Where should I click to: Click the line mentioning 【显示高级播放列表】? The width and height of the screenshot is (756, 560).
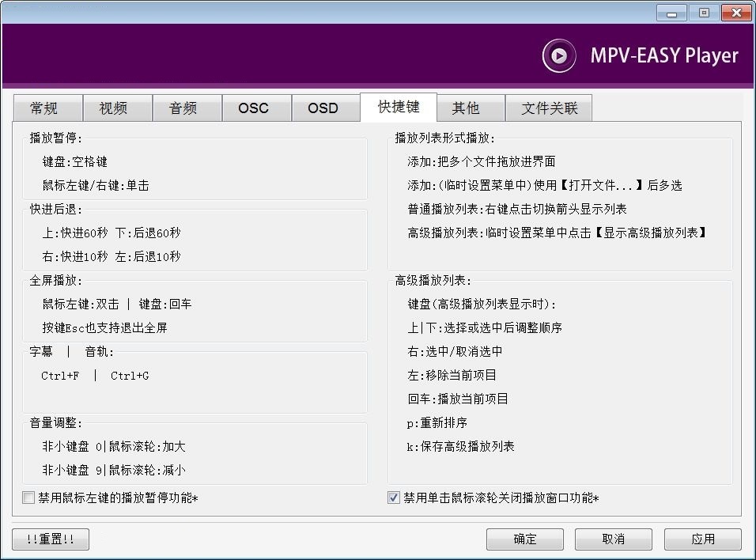(557, 233)
